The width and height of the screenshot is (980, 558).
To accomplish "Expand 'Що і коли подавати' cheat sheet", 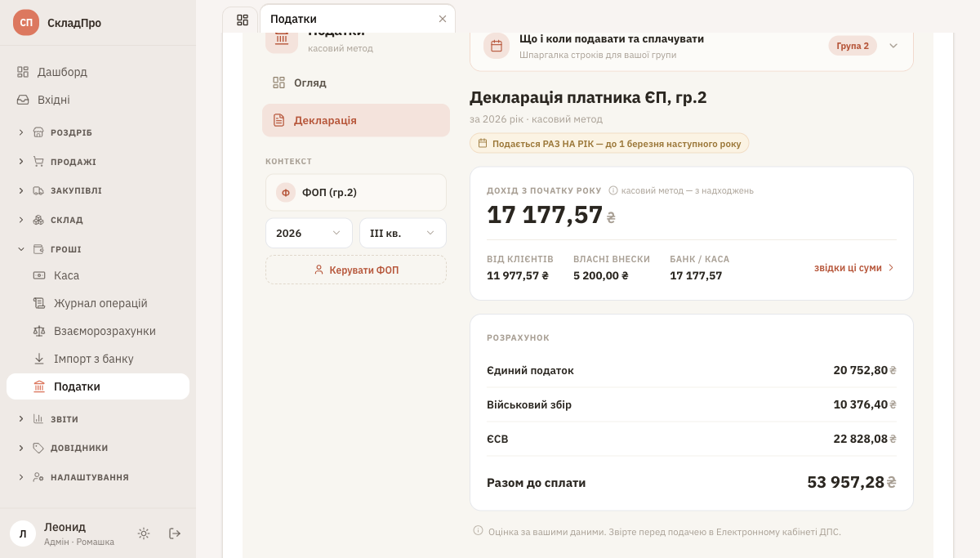I will coord(893,46).
